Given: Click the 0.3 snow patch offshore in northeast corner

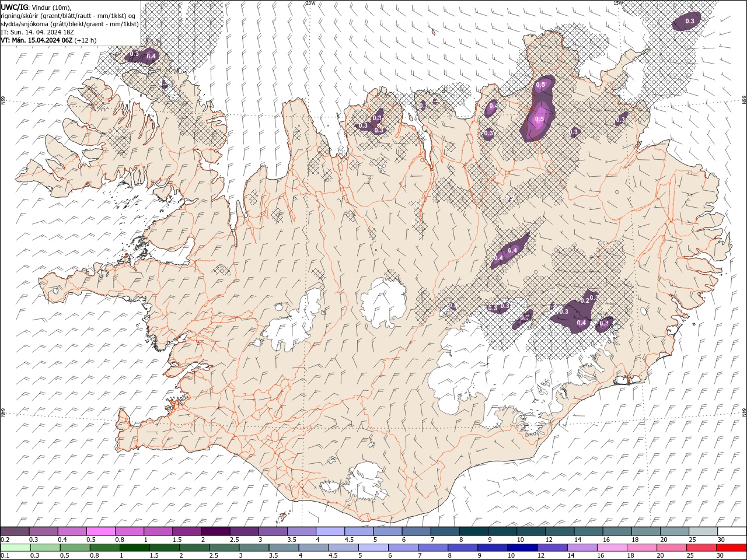Looking at the screenshot, I should (x=687, y=21).
